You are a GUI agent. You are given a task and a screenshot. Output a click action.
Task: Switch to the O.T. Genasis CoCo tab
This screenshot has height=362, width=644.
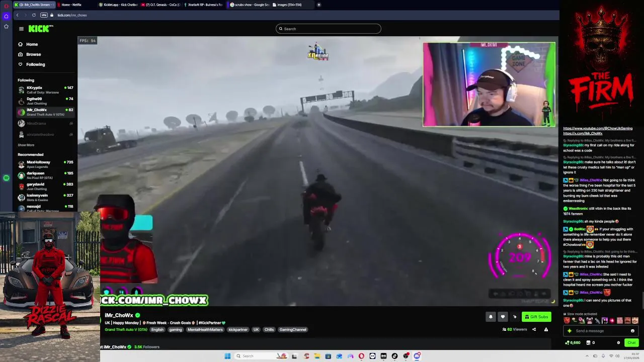pyautogui.click(x=160, y=5)
